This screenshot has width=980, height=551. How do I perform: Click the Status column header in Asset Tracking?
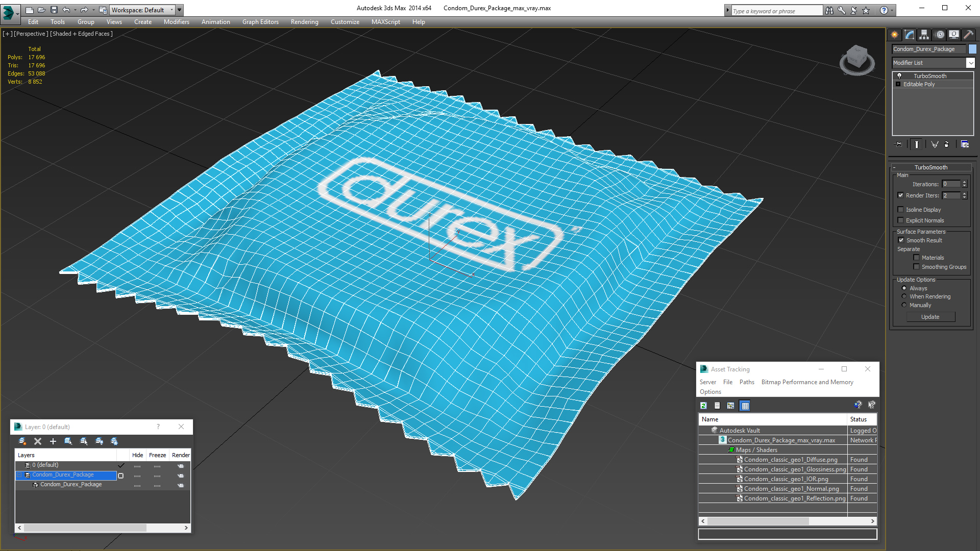click(862, 419)
